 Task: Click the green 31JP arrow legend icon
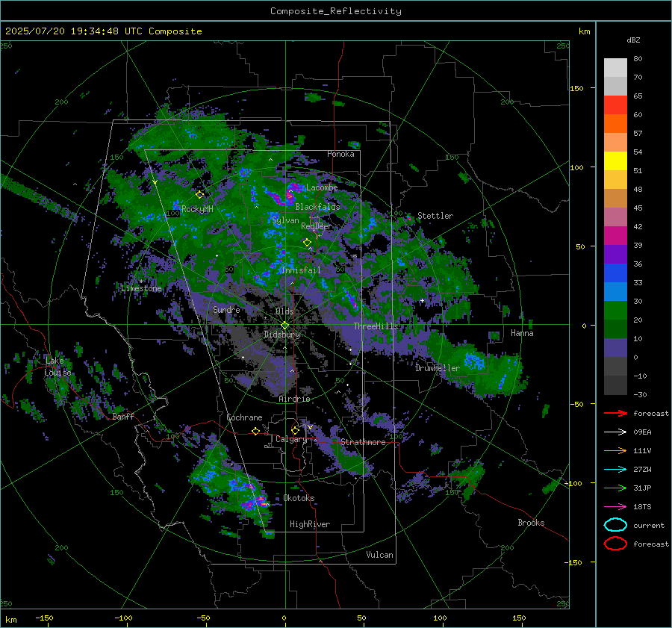point(615,488)
